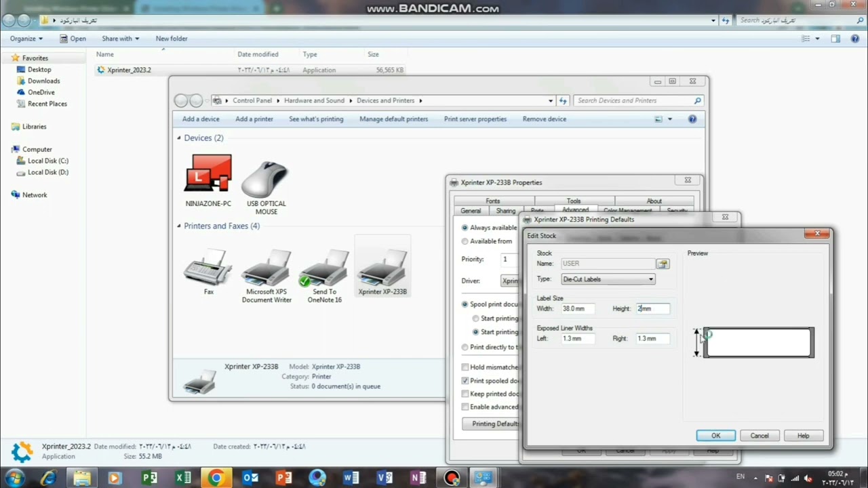
Task: Collapse the Printers and Faxes group
Action: tap(179, 226)
